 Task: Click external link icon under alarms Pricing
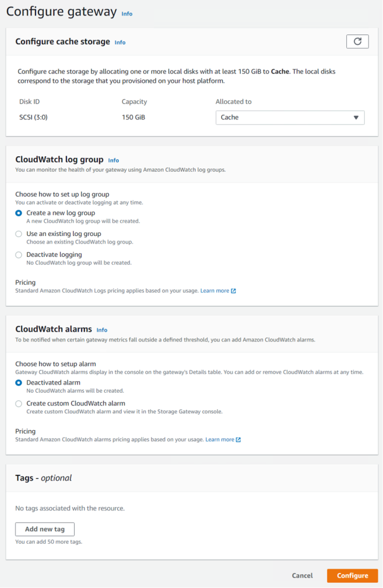point(238,440)
